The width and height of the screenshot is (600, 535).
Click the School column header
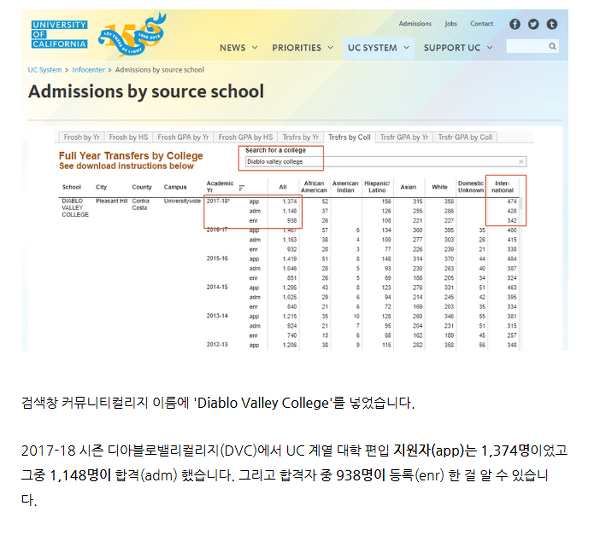pos(72,187)
